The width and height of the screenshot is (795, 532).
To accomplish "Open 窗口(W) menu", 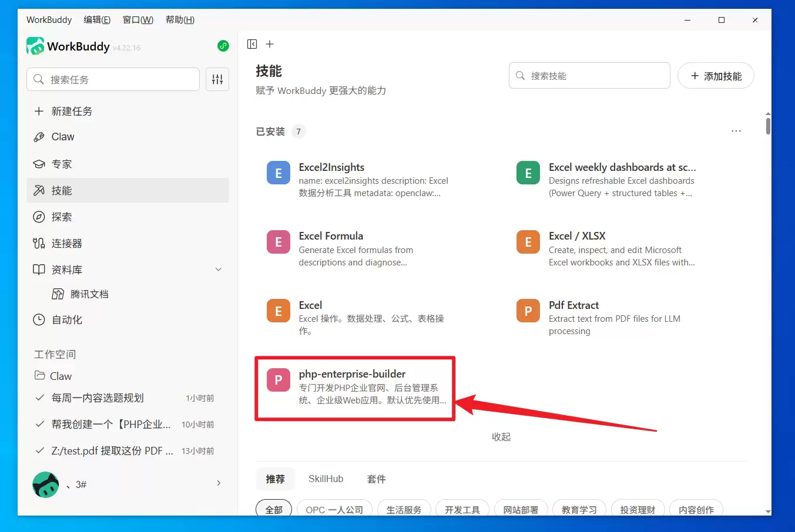I will pos(138,19).
